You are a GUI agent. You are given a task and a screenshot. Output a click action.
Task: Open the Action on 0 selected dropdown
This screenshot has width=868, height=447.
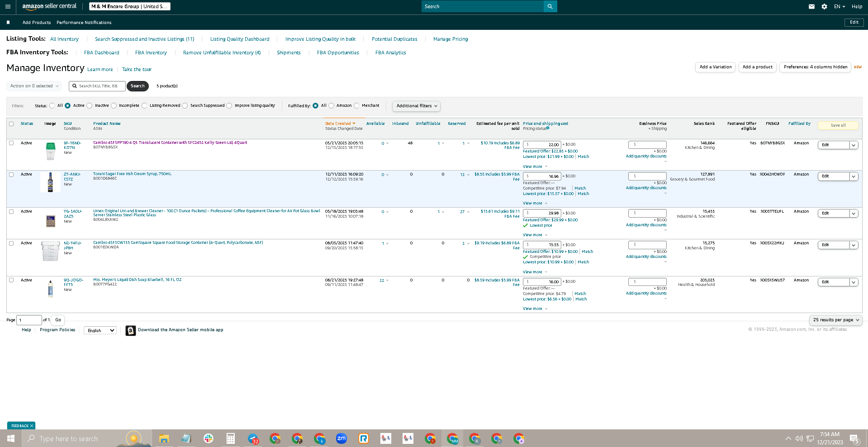(x=34, y=86)
